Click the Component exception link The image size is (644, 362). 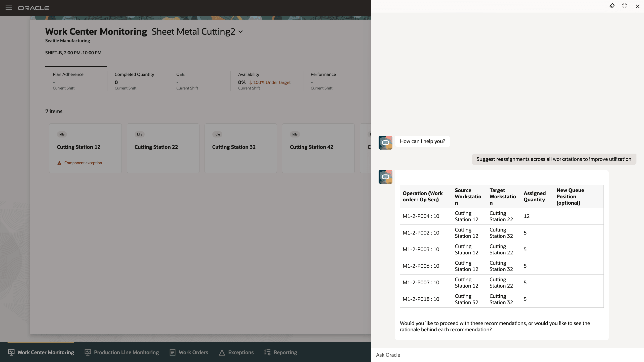coord(83,163)
